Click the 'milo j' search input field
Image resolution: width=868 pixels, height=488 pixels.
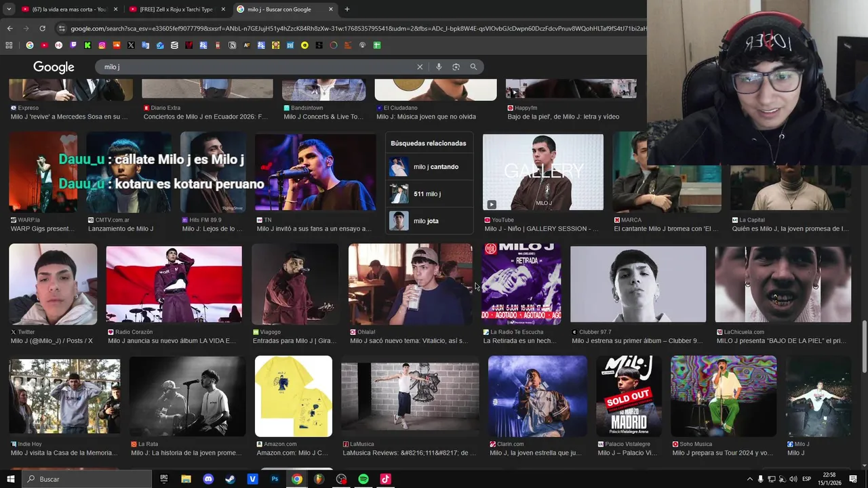(258, 67)
